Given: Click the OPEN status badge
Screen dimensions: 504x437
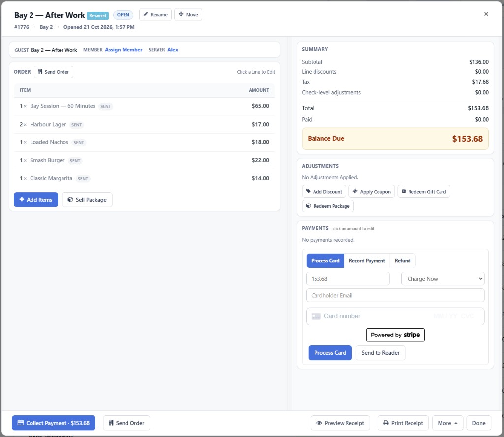Looking at the screenshot, I should tap(123, 15).
